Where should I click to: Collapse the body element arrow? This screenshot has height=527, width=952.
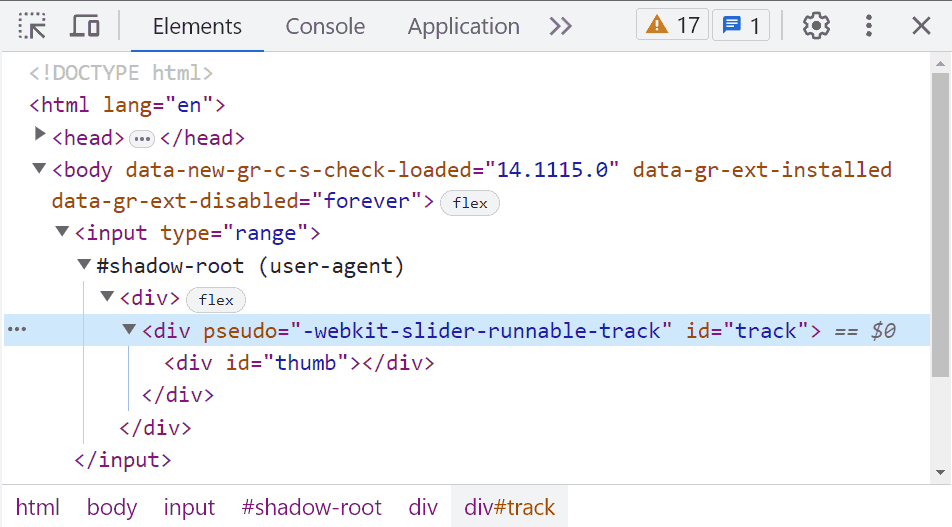click(39, 168)
